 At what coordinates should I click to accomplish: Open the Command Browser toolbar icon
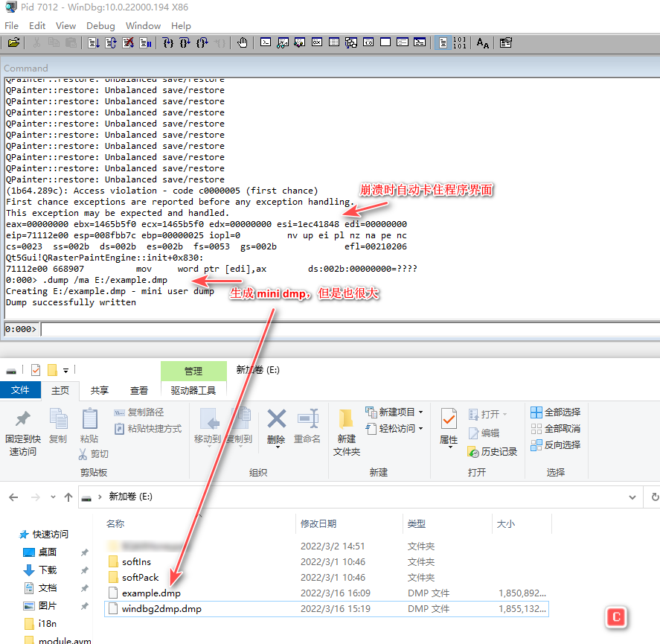tap(420, 42)
